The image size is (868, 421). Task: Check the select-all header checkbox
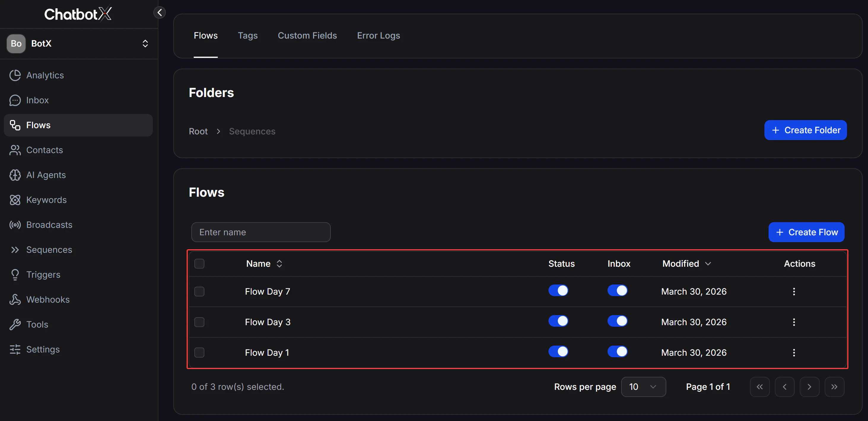(199, 263)
